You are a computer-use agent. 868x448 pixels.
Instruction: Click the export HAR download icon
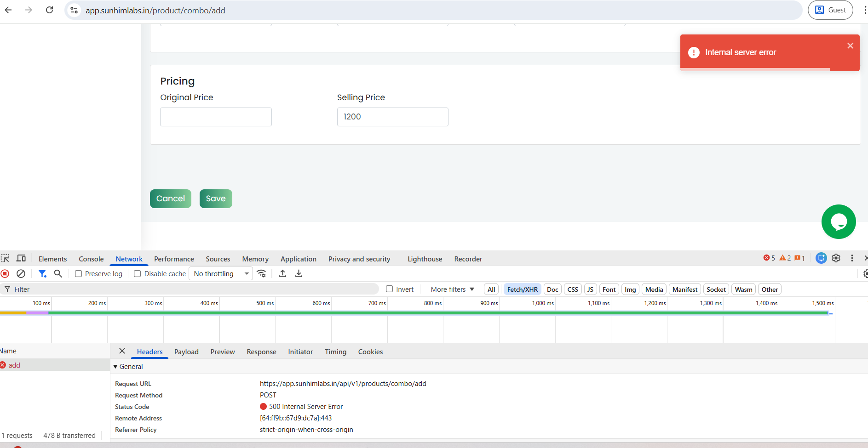click(299, 274)
